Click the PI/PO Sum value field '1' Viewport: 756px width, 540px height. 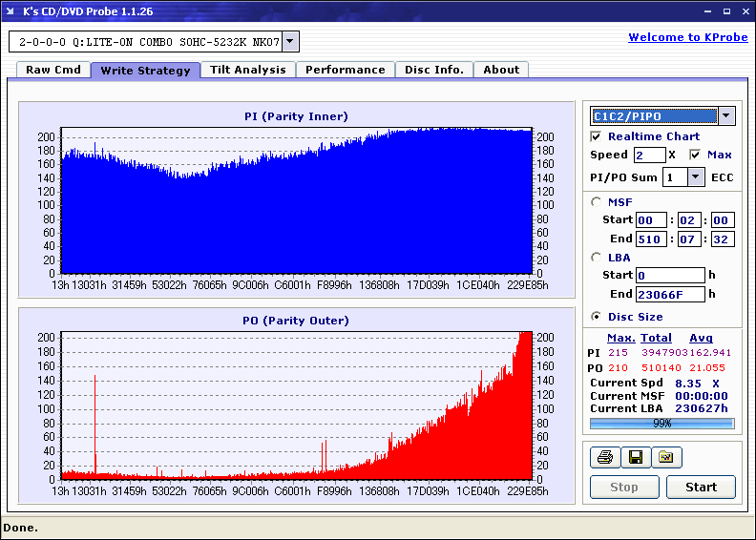coord(675,177)
